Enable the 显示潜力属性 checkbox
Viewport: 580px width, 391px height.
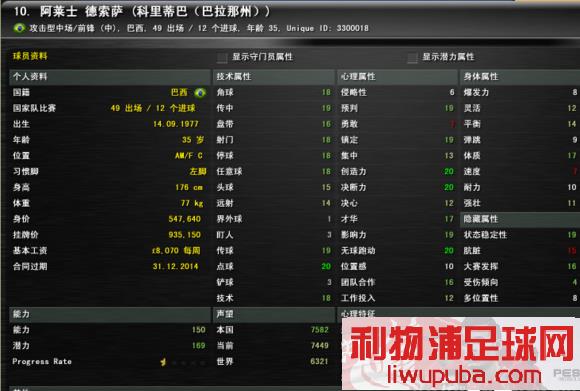pos(412,57)
